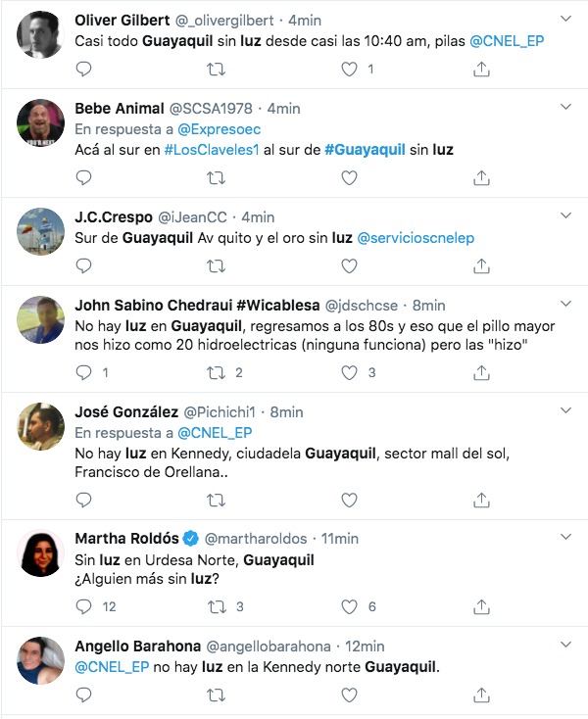
Task: Share John Sabino Chedraui's tweet
Action: (481, 373)
